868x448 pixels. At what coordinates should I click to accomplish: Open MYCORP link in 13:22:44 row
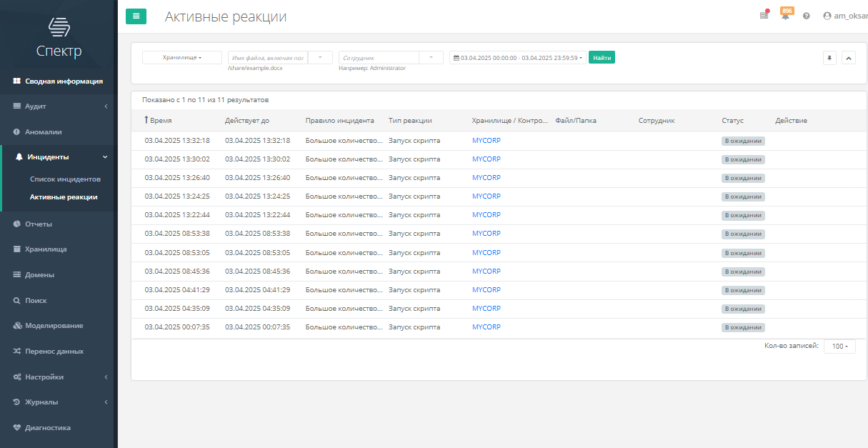click(487, 215)
